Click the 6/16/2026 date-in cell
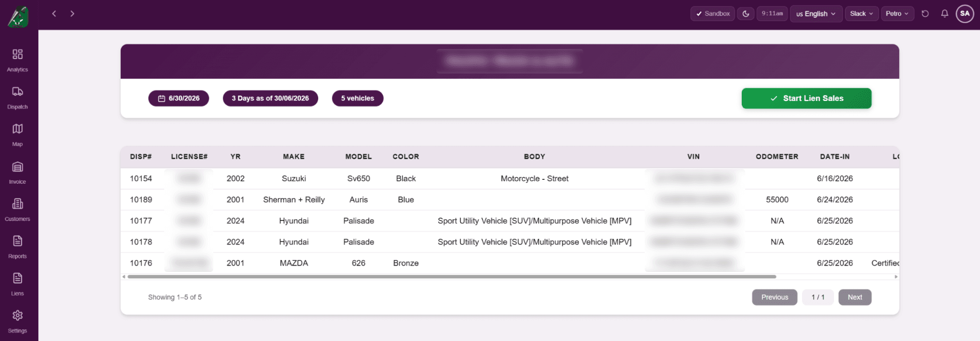Screen dimensions: 980x341 [x=835, y=178]
